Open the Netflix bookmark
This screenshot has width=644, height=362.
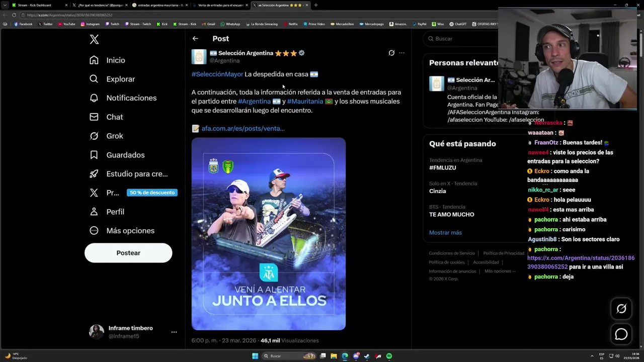pyautogui.click(x=290, y=24)
